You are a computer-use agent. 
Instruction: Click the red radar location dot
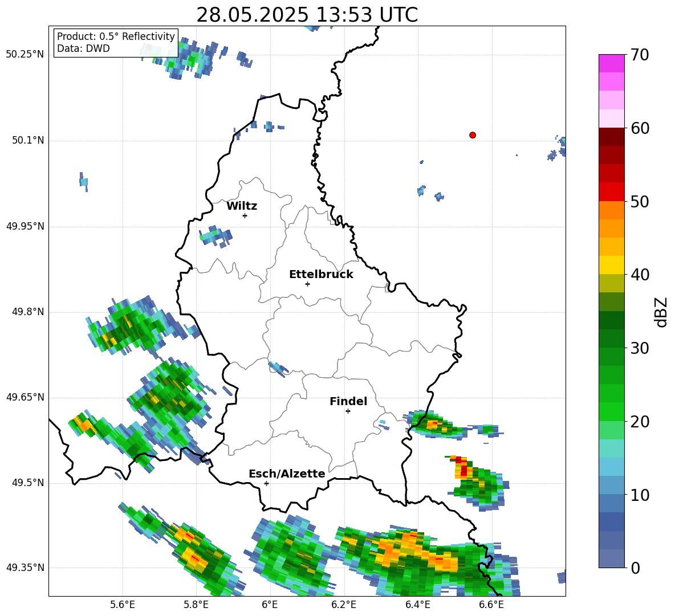[x=473, y=135]
